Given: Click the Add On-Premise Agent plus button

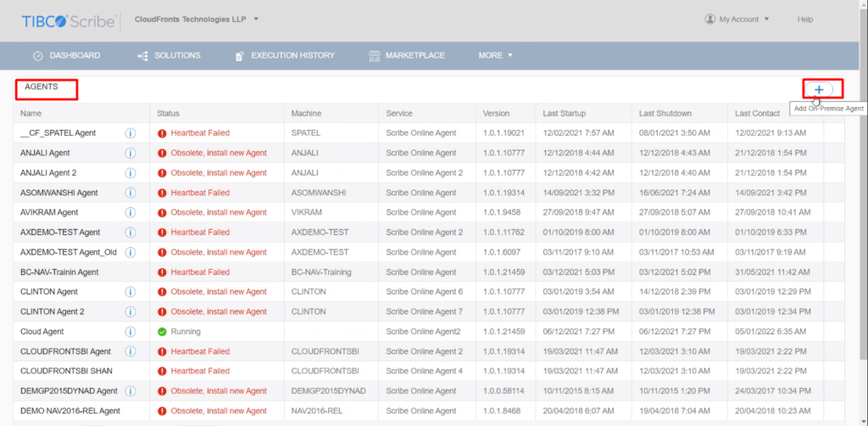Looking at the screenshot, I should [x=819, y=90].
